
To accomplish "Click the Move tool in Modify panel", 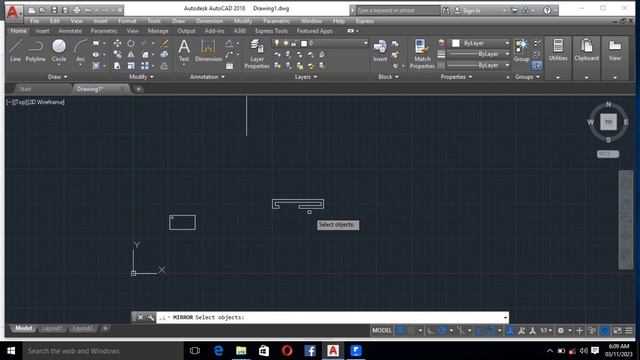I will click(117, 43).
